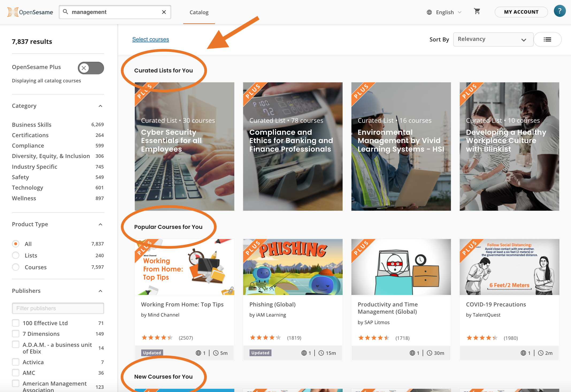Open the Phishing course thumbnail image
The image size is (571, 392).
point(293,267)
